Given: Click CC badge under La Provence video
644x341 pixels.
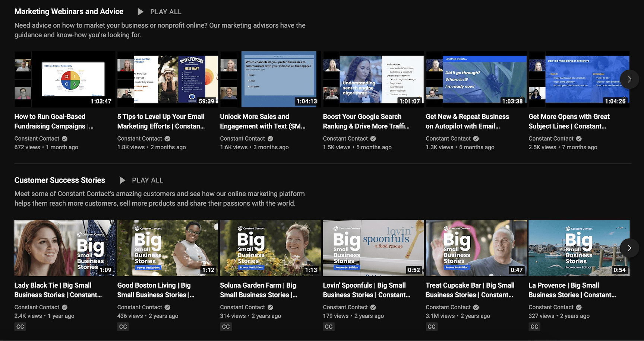Looking at the screenshot, I should point(534,327).
